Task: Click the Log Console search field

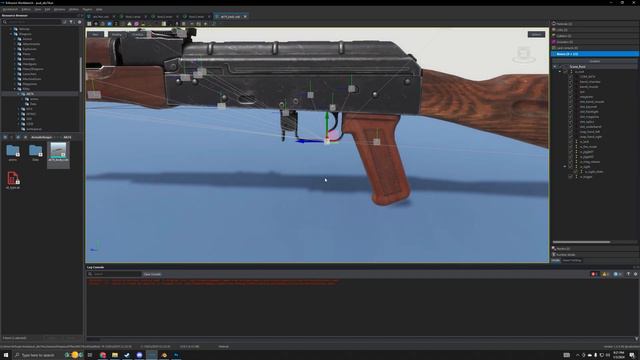Action: pos(114,274)
